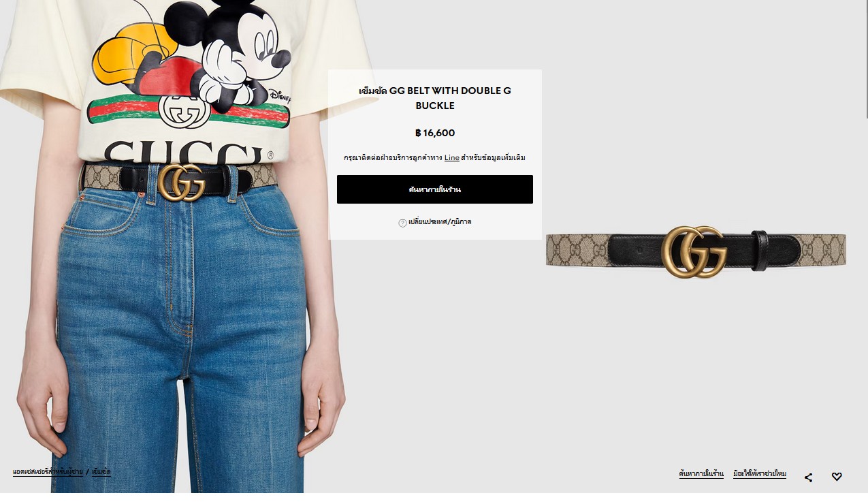This screenshot has width=868, height=504.
Task: Go to the เข็มขัด breadcrumb link
Action: (101, 471)
